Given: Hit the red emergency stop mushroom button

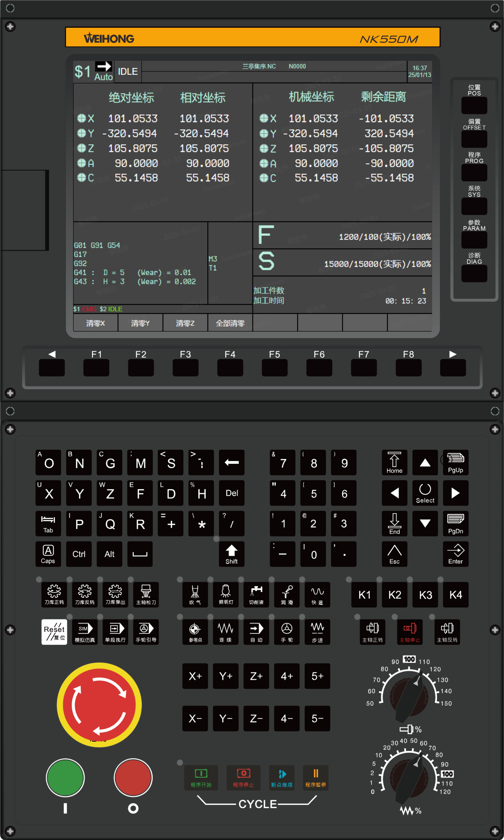Looking at the screenshot, I should (99, 705).
